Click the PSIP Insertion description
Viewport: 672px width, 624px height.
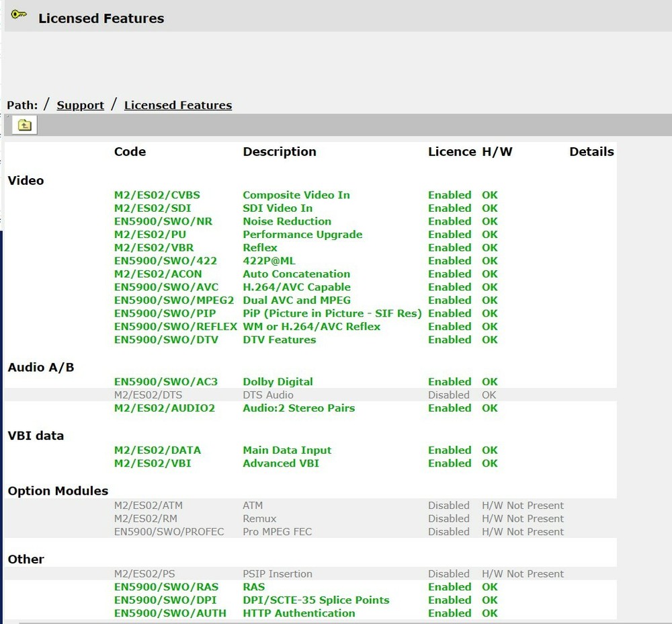278,574
